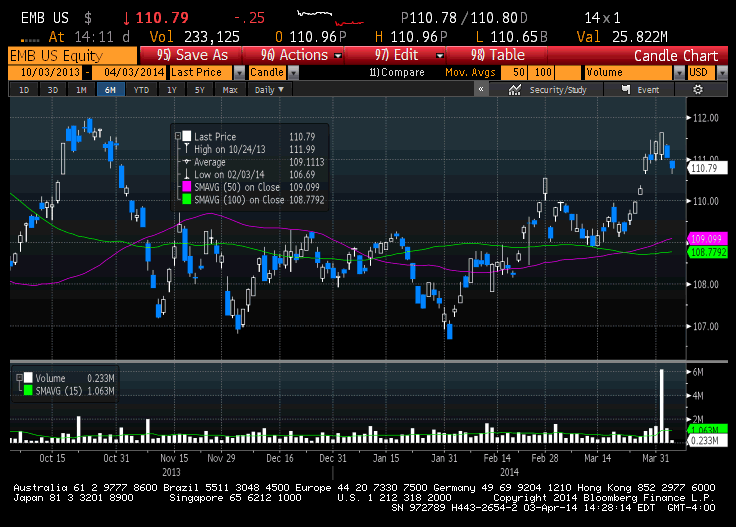The width and height of the screenshot is (736, 527).
Task: Click the white Volume legend swatch
Action: pos(28,378)
